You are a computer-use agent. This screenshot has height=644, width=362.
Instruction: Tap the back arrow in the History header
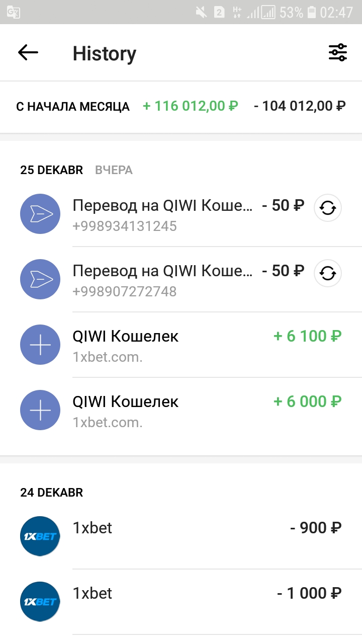(x=28, y=53)
